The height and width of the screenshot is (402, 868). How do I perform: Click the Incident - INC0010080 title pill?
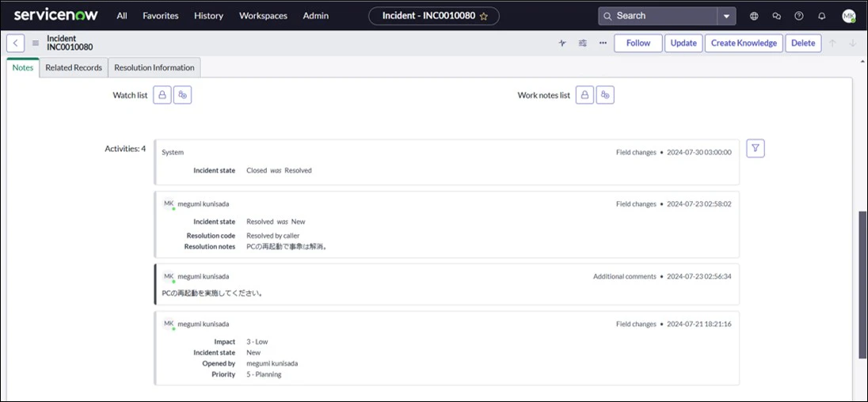coord(434,16)
